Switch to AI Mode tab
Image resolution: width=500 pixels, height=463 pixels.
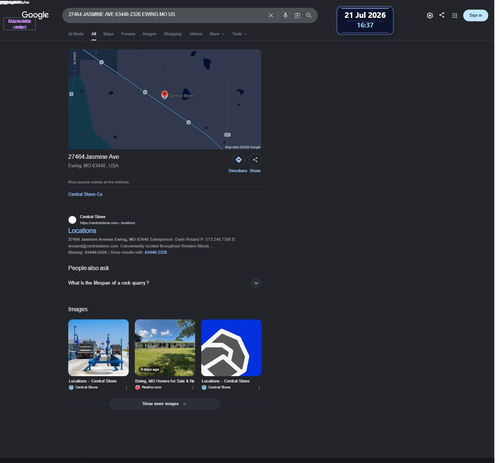[x=76, y=34]
